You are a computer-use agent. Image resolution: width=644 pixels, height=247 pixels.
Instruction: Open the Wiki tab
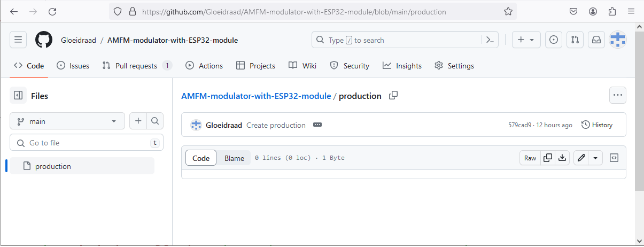click(302, 66)
